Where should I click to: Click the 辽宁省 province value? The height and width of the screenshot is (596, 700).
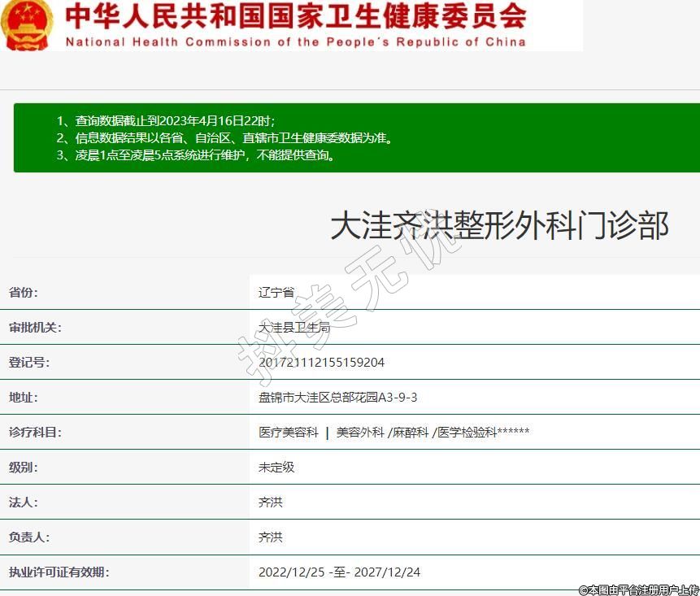coord(276,292)
